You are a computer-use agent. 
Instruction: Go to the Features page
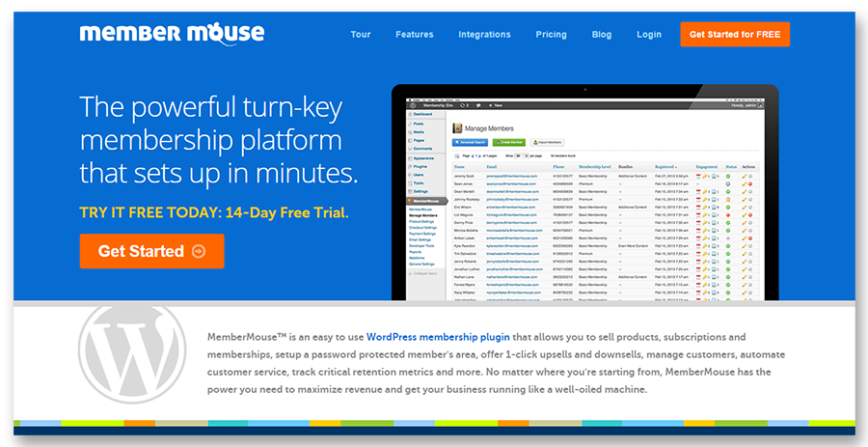click(414, 35)
